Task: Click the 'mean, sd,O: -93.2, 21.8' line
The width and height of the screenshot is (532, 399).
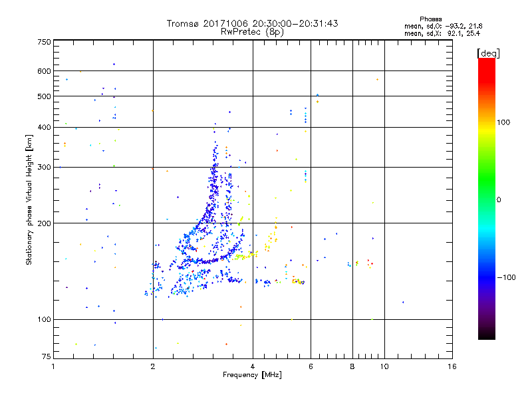Action: [443, 26]
